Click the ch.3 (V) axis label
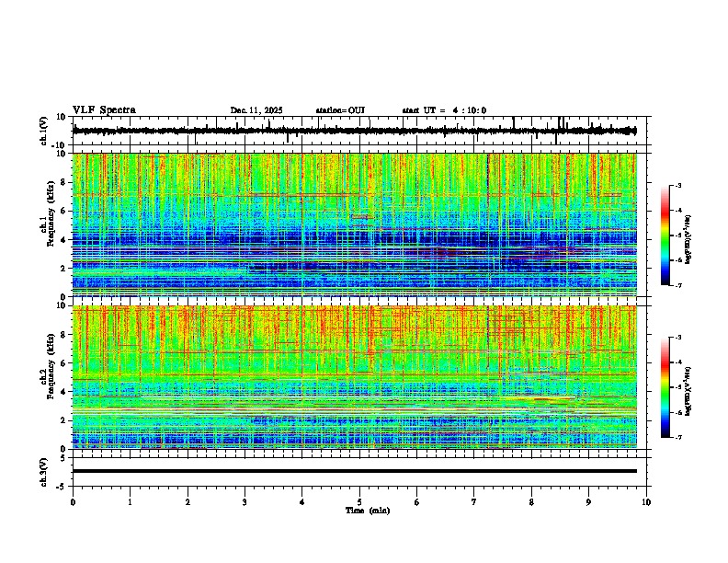Image resolution: width=728 pixels, height=563 pixels. click(44, 472)
